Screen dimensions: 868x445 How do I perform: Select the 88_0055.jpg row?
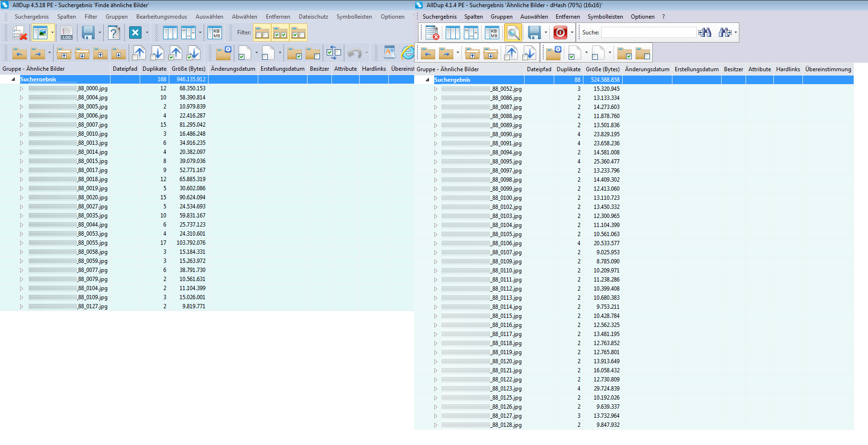pyautogui.click(x=93, y=243)
